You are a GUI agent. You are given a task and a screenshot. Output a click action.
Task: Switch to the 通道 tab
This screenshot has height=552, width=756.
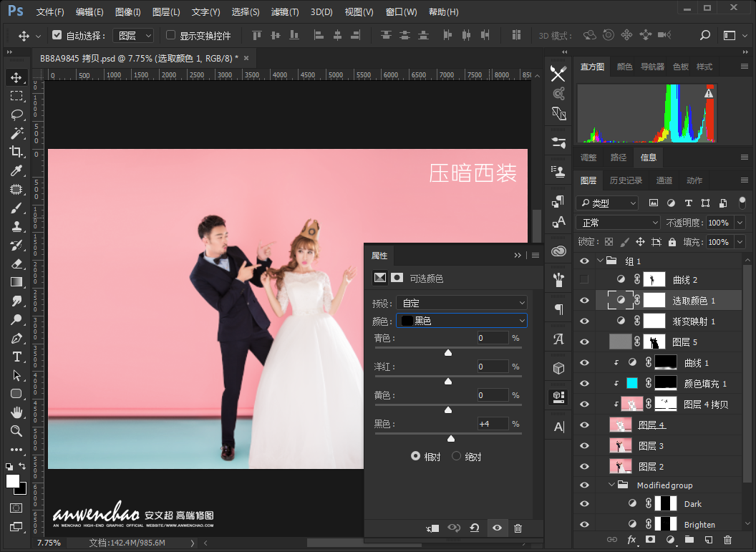tap(664, 180)
